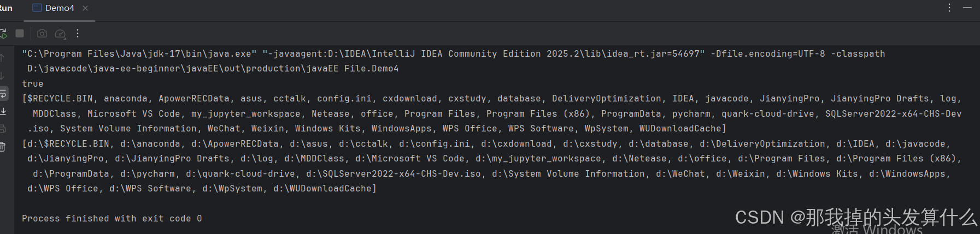Click the down arrow stack trace icon

tap(2, 76)
